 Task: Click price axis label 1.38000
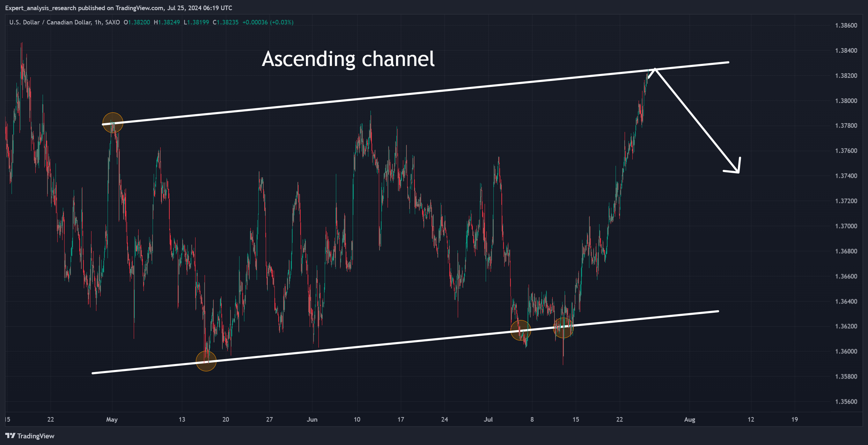[x=846, y=101]
